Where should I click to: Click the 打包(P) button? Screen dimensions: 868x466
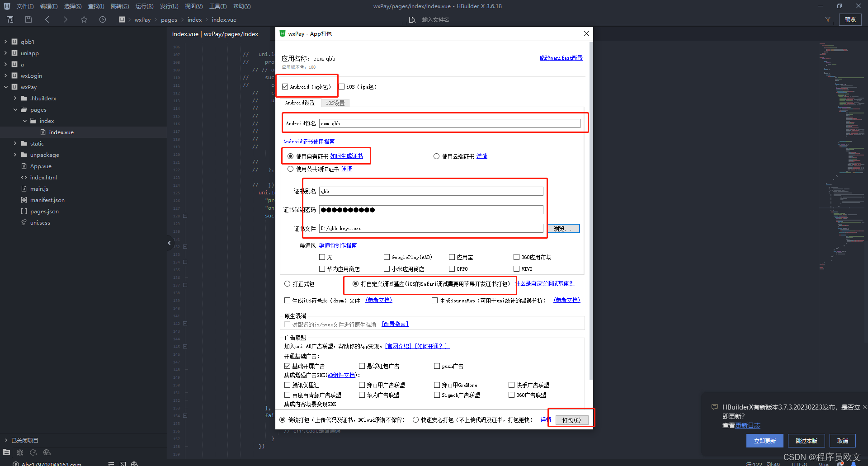point(571,420)
